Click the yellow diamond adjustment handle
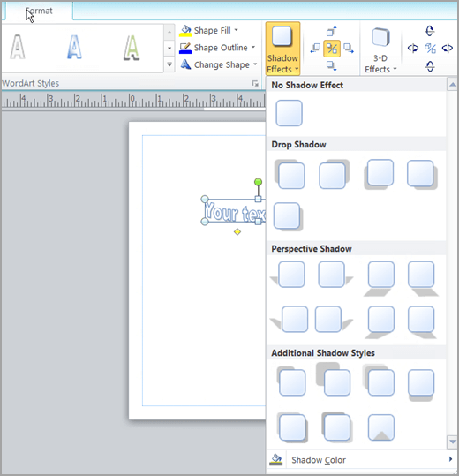459x476 pixels. (237, 232)
